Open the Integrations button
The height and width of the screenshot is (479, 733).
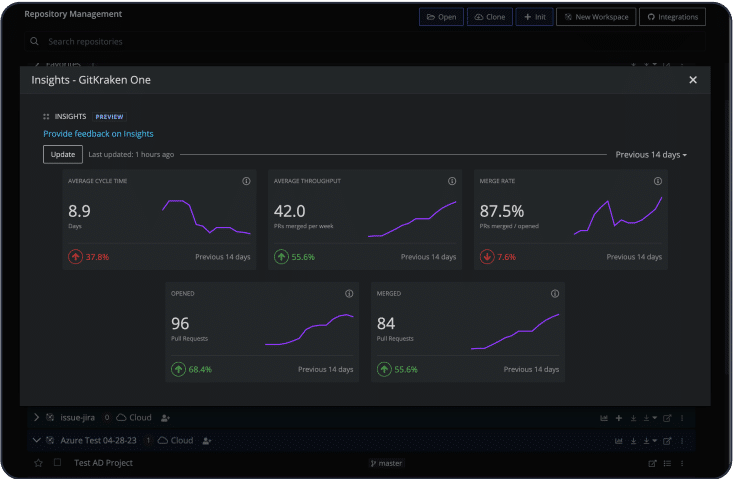pos(673,17)
